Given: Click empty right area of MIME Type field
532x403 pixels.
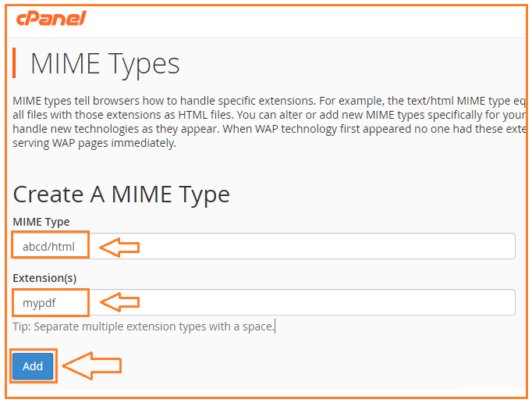Looking at the screenshot, I should [x=390, y=246].
